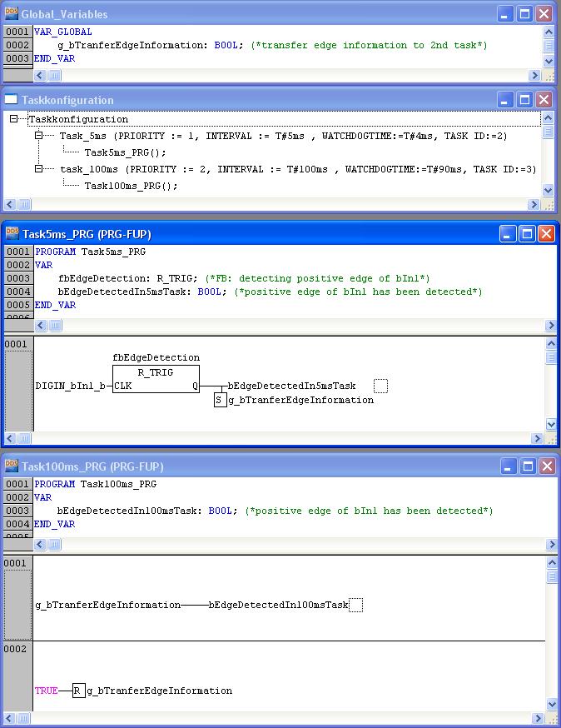561x728 pixels.
Task: Collapse the Task_5ms tree node
Action: 39,136
